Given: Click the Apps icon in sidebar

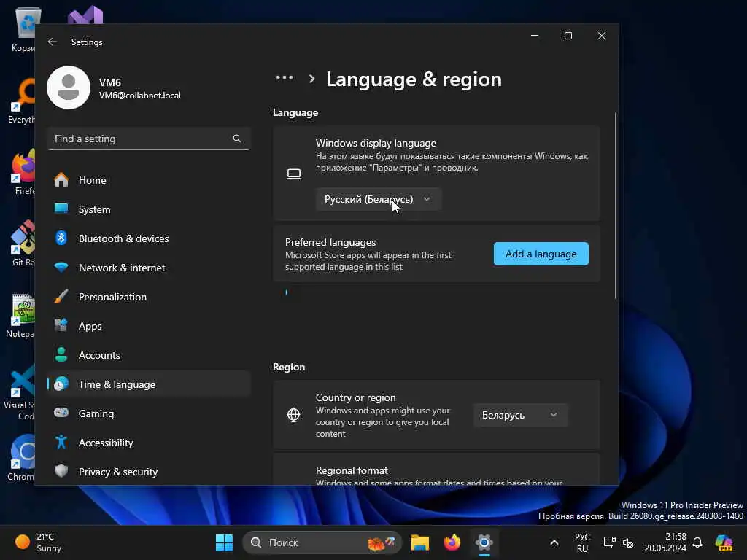Looking at the screenshot, I should click(61, 326).
